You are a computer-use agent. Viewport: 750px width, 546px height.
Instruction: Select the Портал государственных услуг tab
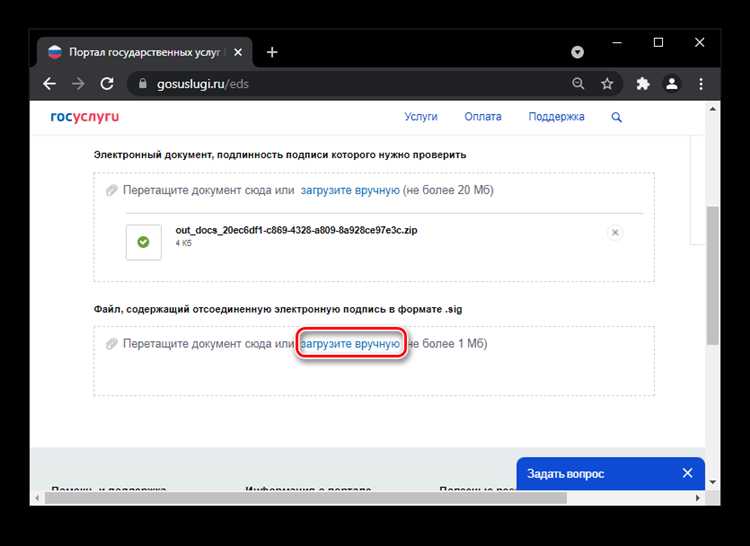point(144,52)
